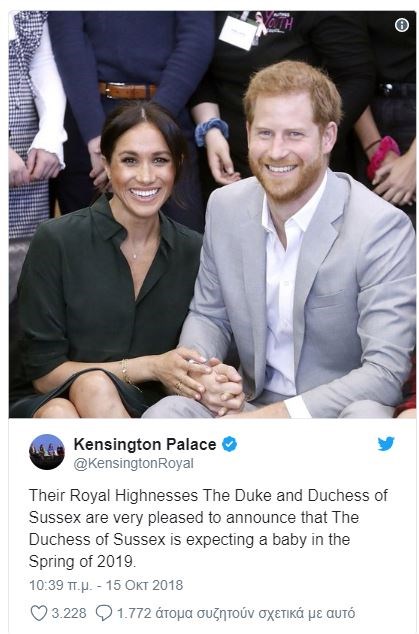The height and width of the screenshot is (634, 419).
Task: Open the Kensington Palace profile avatar
Action: point(47,452)
